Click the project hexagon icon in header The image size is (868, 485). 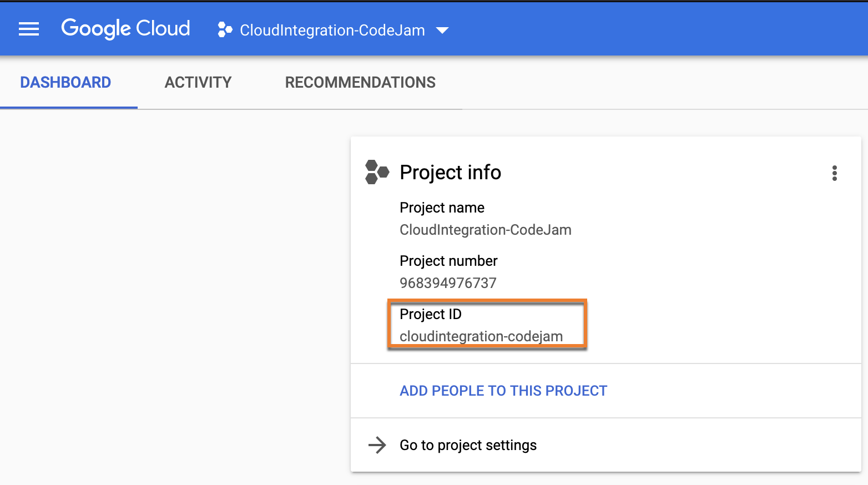click(x=225, y=29)
